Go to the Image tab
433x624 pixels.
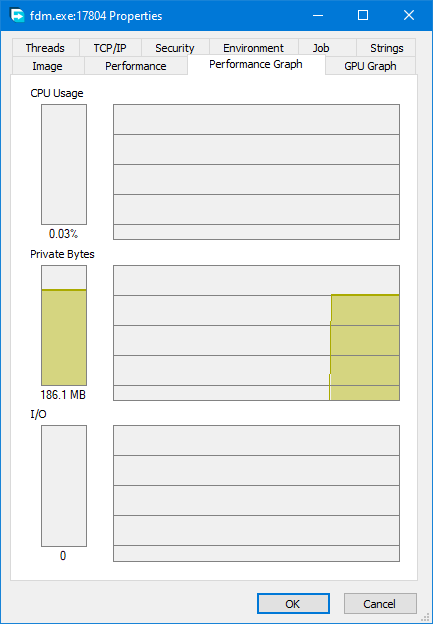48,66
